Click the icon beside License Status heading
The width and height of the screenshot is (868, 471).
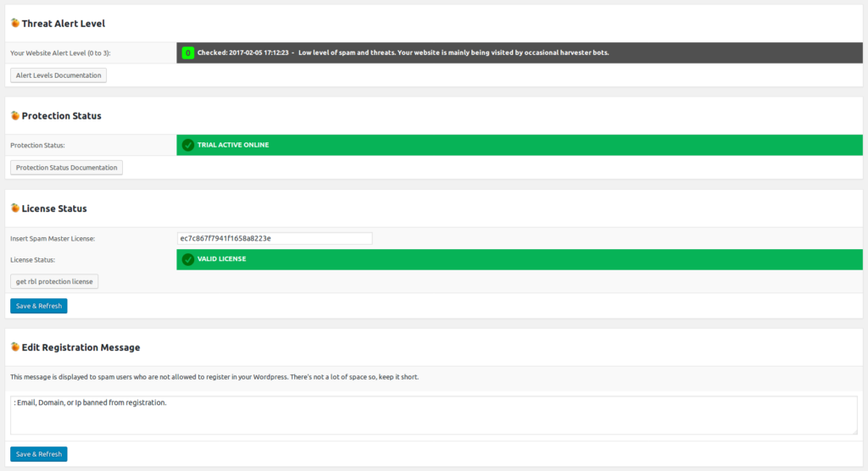coord(15,208)
